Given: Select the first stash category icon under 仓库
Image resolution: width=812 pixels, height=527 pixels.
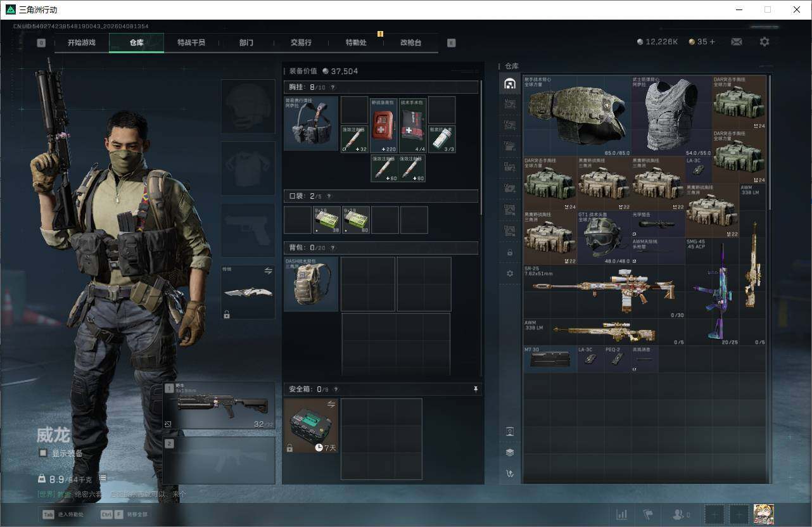Looking at the screenshot, I should coord(509,84).
